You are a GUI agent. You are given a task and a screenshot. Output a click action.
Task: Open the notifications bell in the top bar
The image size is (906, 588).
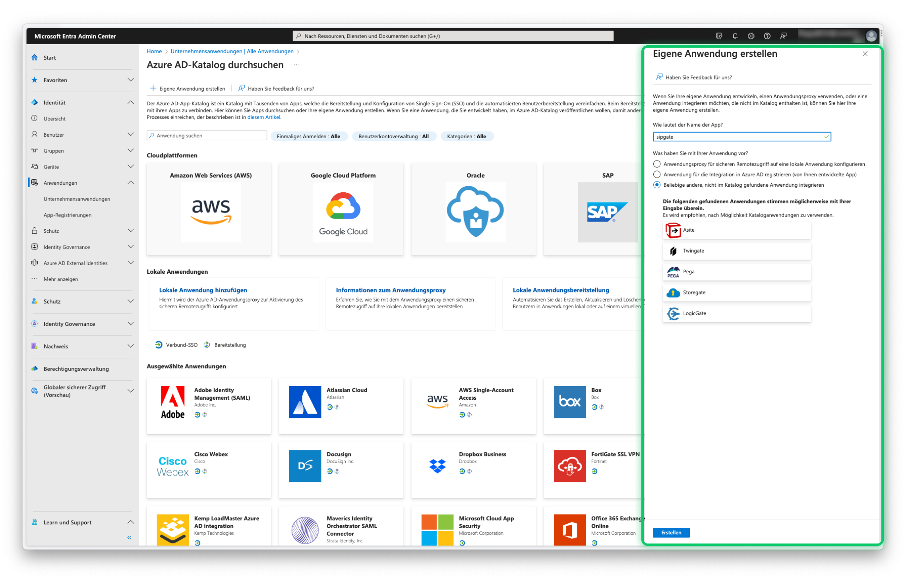tap(735, 36)
